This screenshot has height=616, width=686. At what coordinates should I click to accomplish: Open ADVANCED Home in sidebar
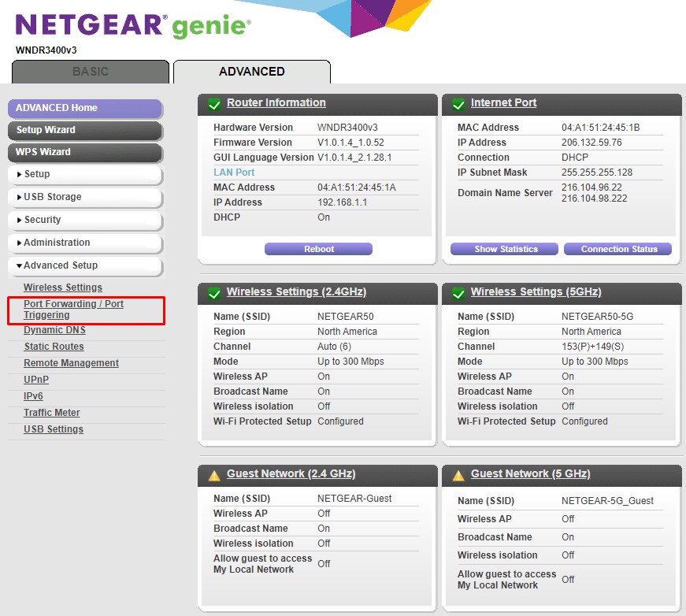[x=85, y=108]
